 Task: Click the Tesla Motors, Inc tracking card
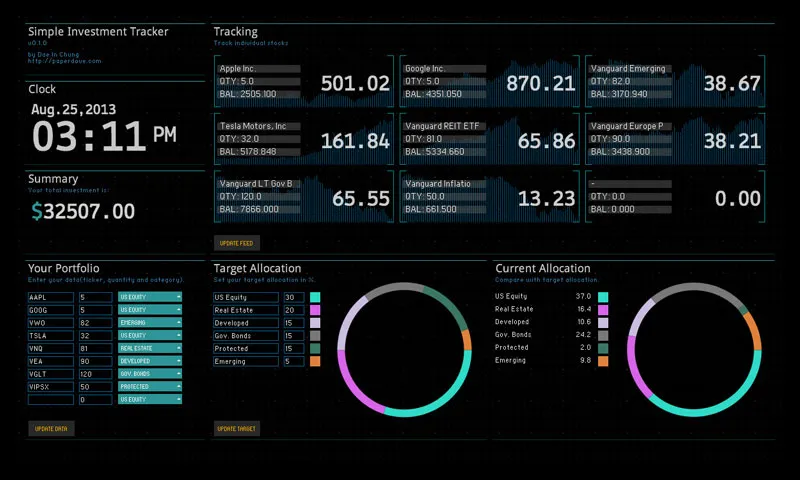[304, 139]
